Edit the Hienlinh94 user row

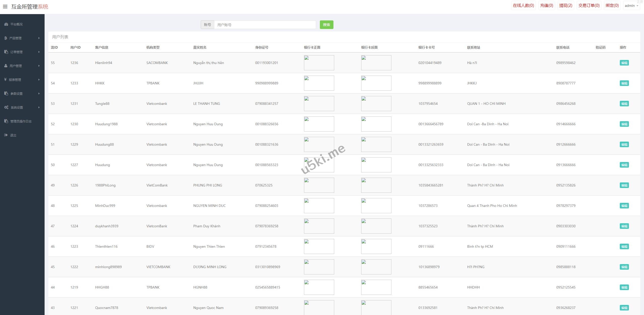tap(624, 63)
